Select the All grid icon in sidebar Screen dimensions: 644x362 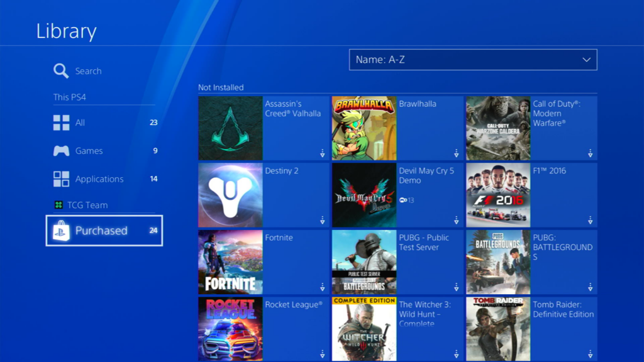[x=61, y=122]
